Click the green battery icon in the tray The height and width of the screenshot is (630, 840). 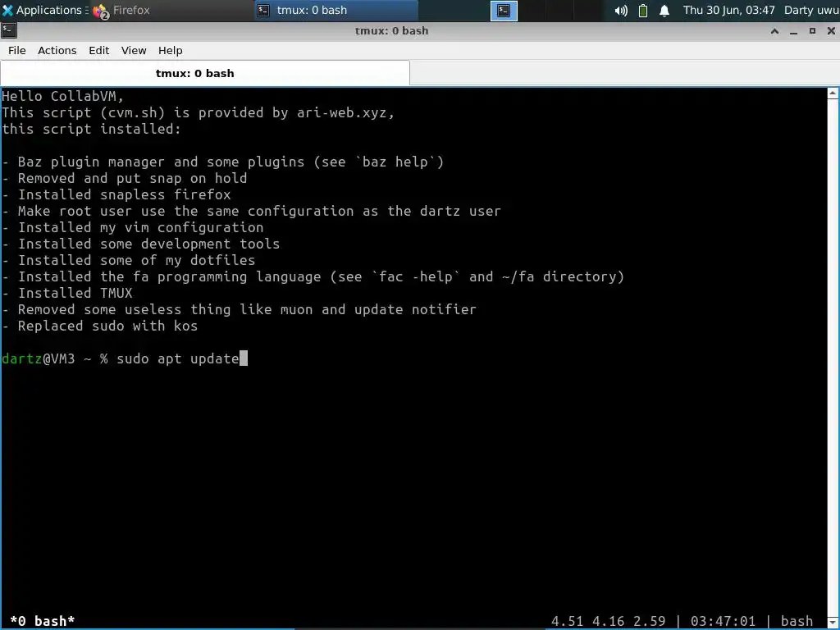[x=643, y=11]
